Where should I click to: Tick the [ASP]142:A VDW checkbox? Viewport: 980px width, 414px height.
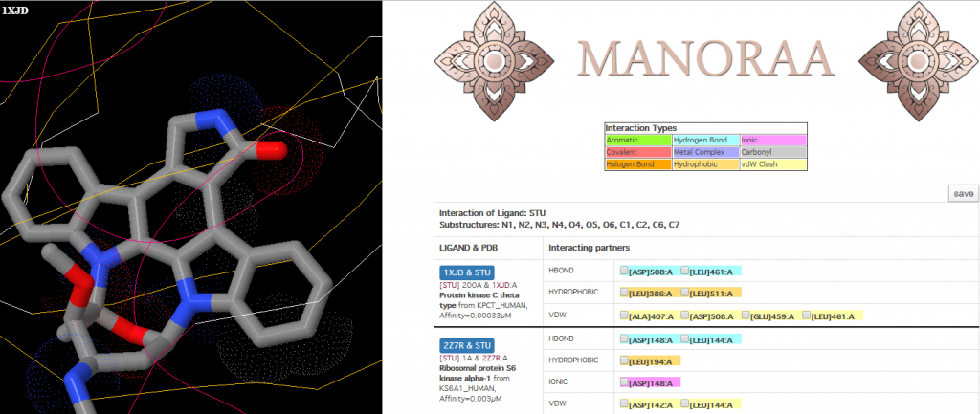625,405
